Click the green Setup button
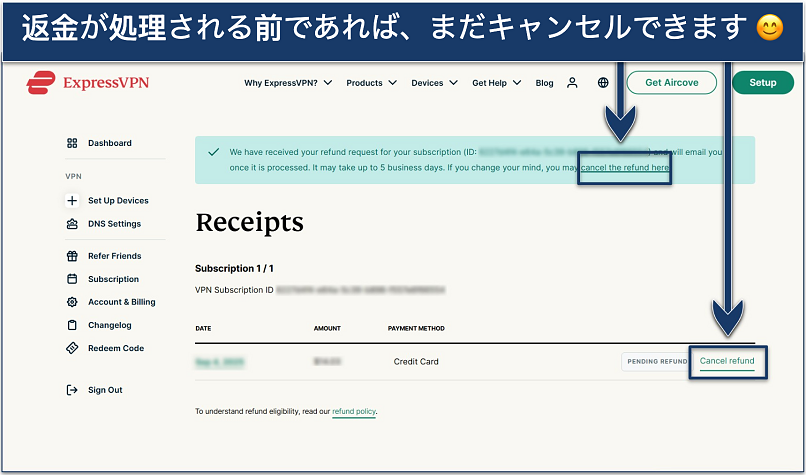Screen dimensions: 806x475 pyautogui.click(x=769, y=83)
